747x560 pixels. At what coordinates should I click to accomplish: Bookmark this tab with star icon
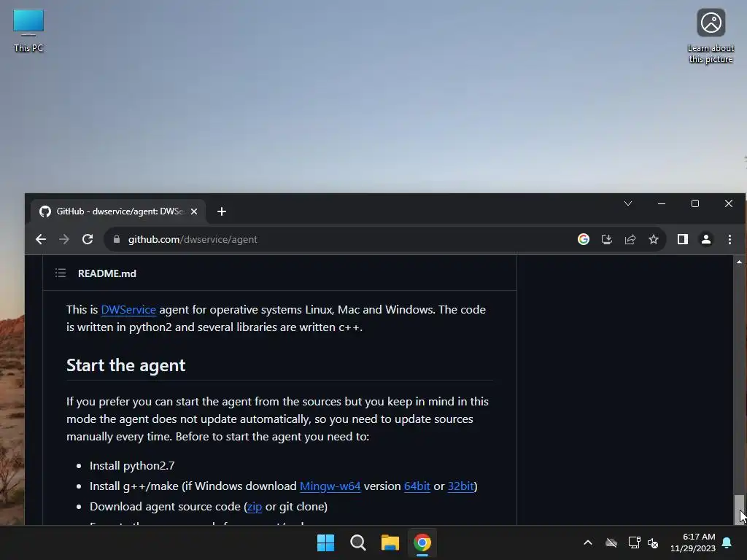pyautogui.click(x=653, y=239)
